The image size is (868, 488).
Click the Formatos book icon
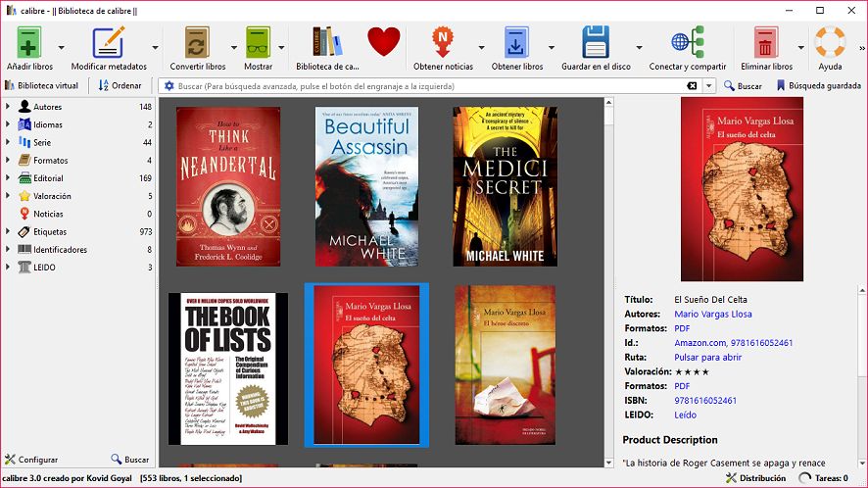tap(24, 160)
